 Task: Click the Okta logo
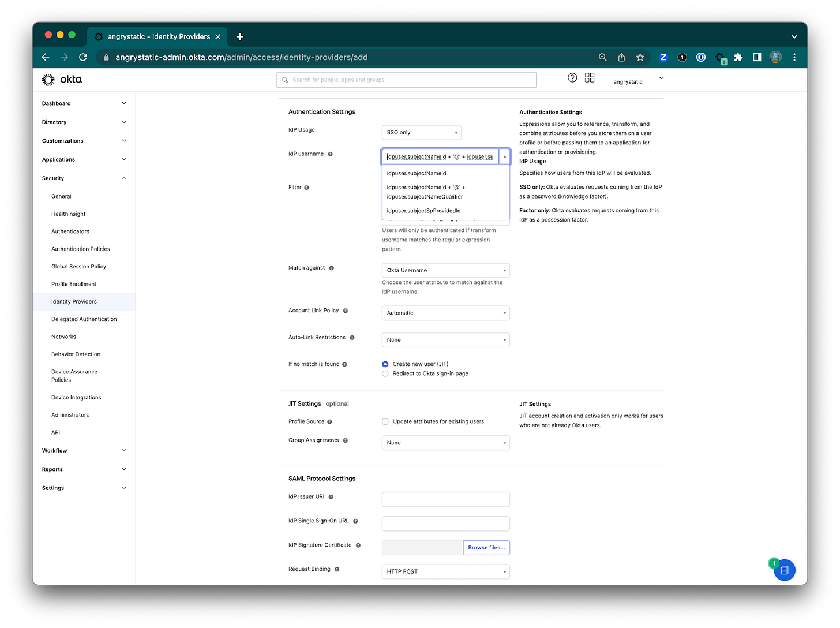(x=61, y=79)
